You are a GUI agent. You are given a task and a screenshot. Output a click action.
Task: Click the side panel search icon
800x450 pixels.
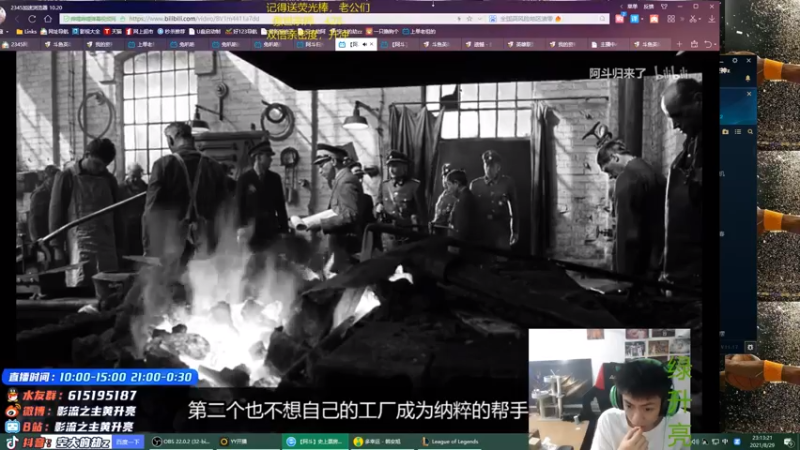coord(750,132)
